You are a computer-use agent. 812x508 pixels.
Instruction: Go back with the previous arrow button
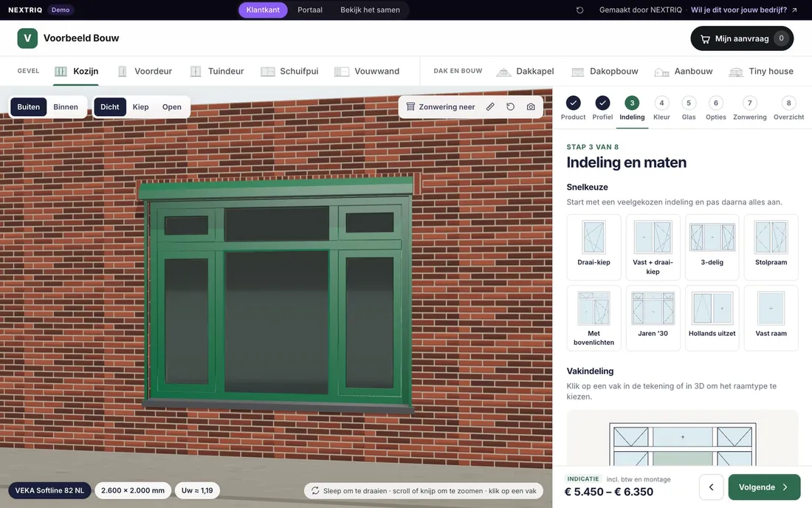tap(711, 487)
